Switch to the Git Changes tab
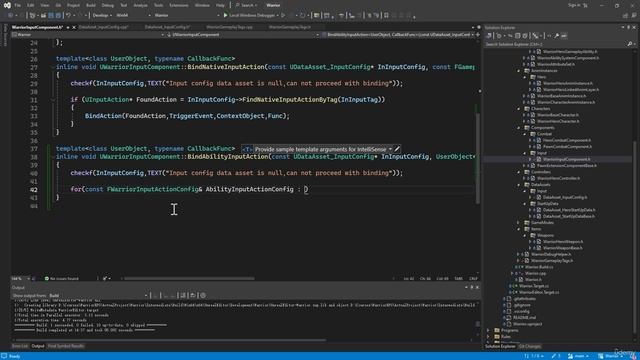The image size is (640, 360). pos(530,347)
